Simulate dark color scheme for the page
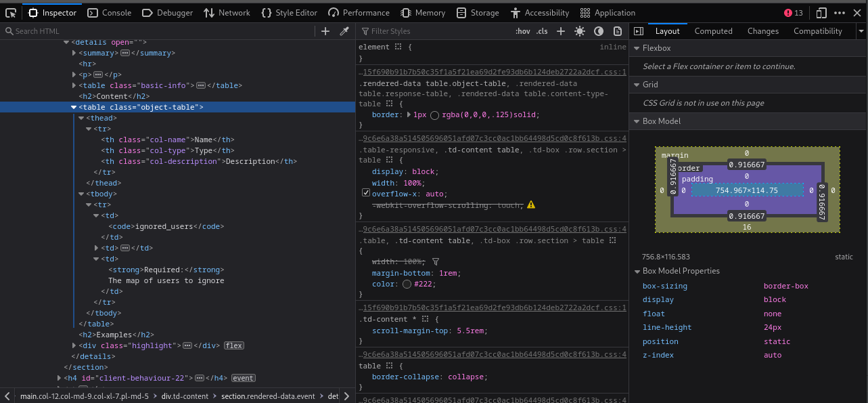The image size is (868, 403). (598, 30)
